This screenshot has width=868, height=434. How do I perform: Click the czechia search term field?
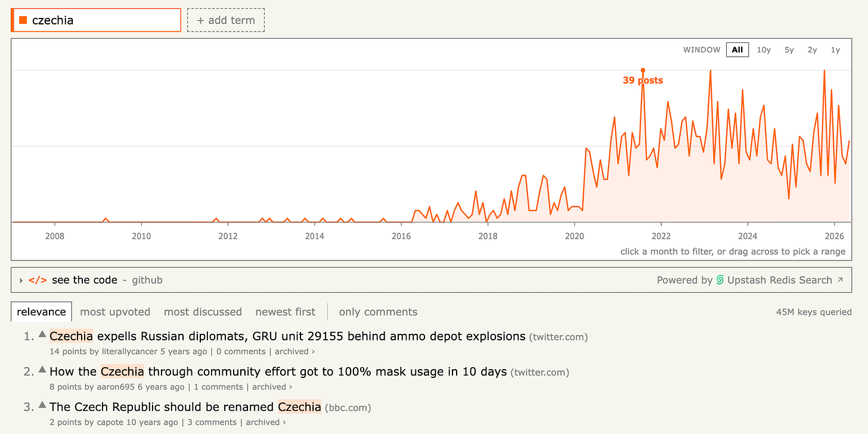[96, 20]
